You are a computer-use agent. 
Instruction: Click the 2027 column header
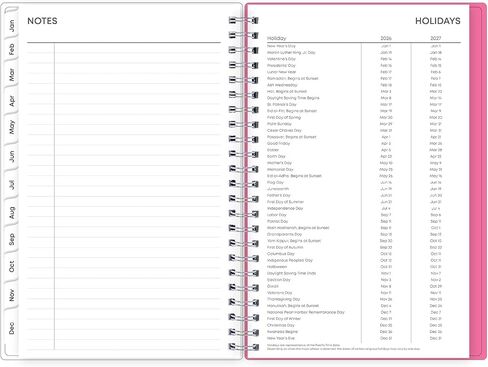coord(436,38)
